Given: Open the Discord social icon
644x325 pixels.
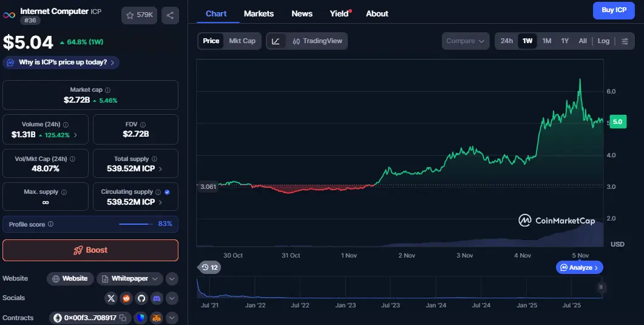Looking at the screenshot, I should click(x=157, y=298).
